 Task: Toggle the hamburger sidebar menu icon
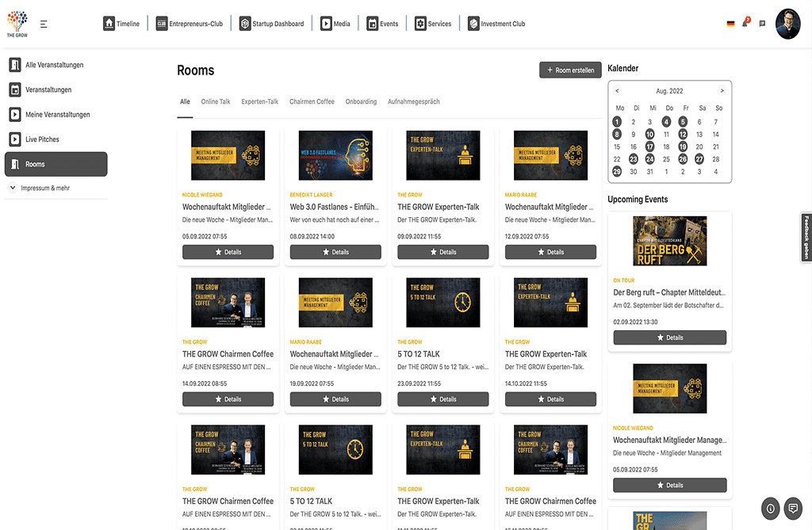click(x=44, y=24)
